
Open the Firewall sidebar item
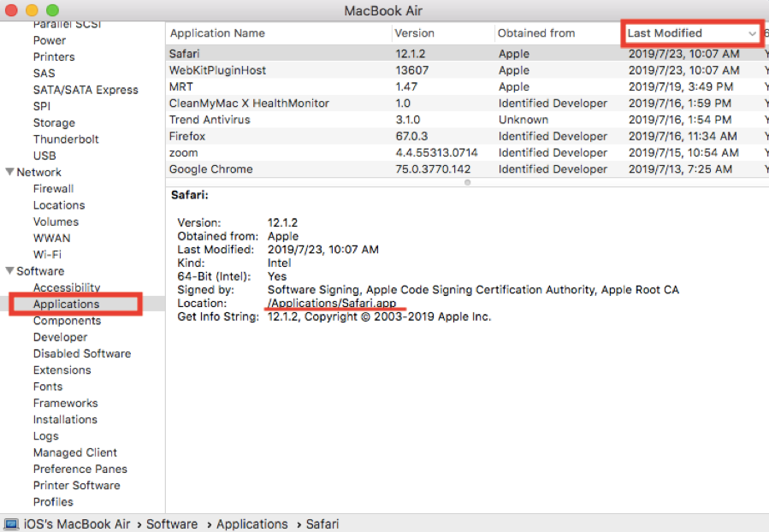pos(53,189)
